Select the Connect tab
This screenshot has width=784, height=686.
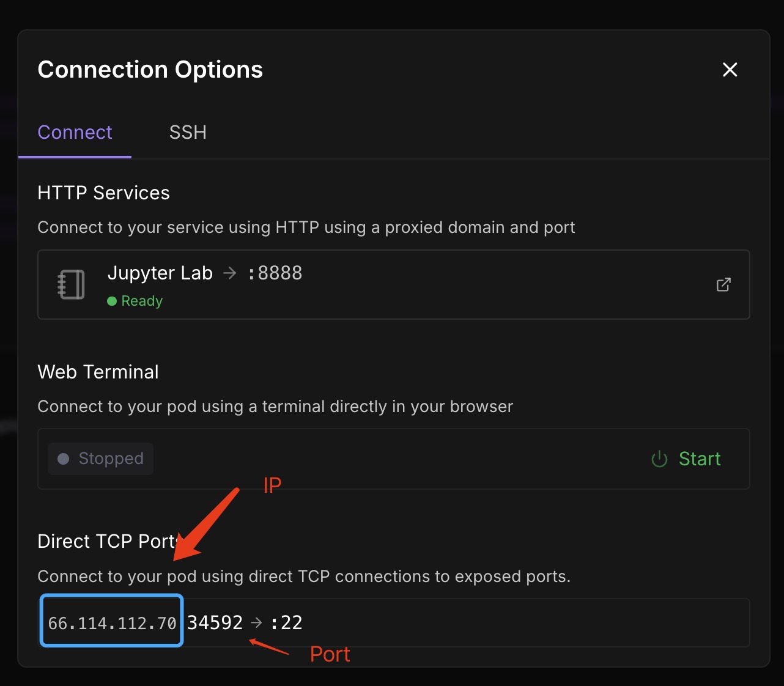tap(75, 132)
